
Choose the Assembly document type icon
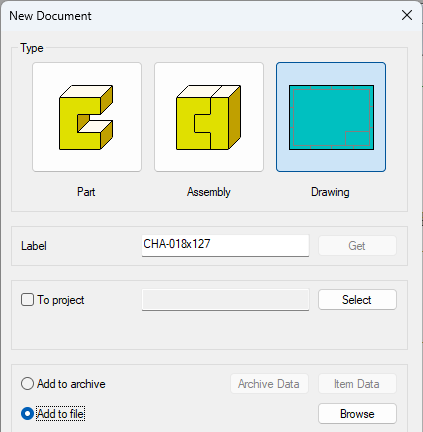click(209, 117)
